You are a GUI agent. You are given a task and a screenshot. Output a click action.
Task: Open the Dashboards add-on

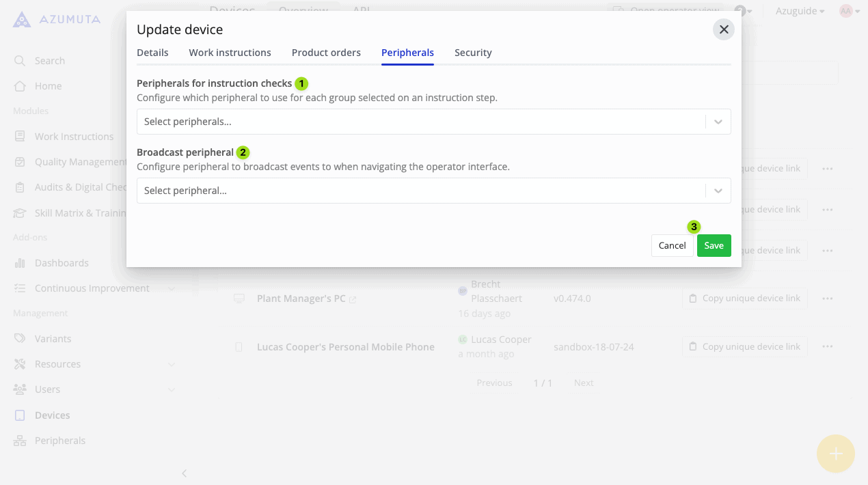(61, 262)
